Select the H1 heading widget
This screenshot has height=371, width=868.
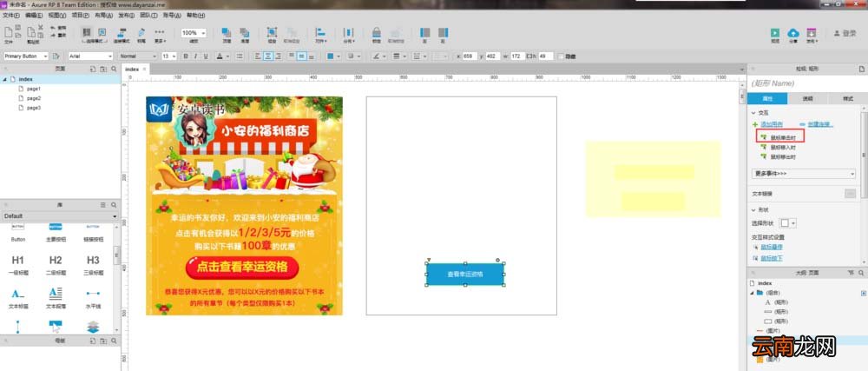(x=17, y=264)
